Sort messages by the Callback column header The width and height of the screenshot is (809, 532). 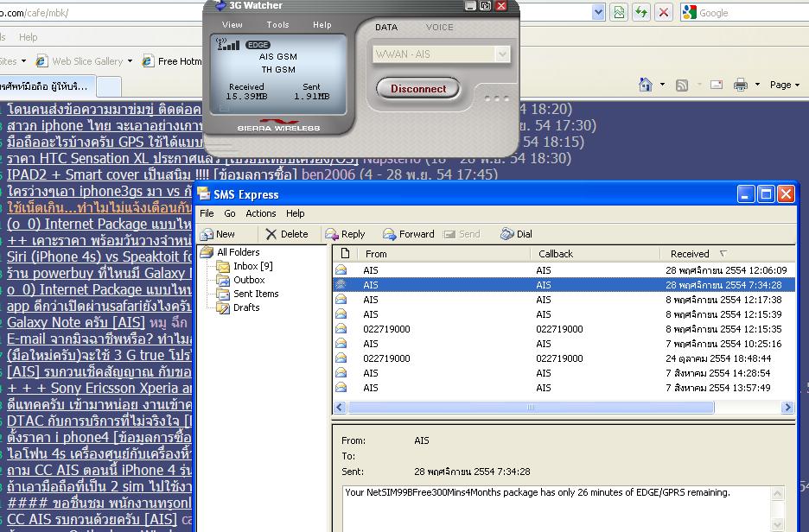(x=595, y=254)
